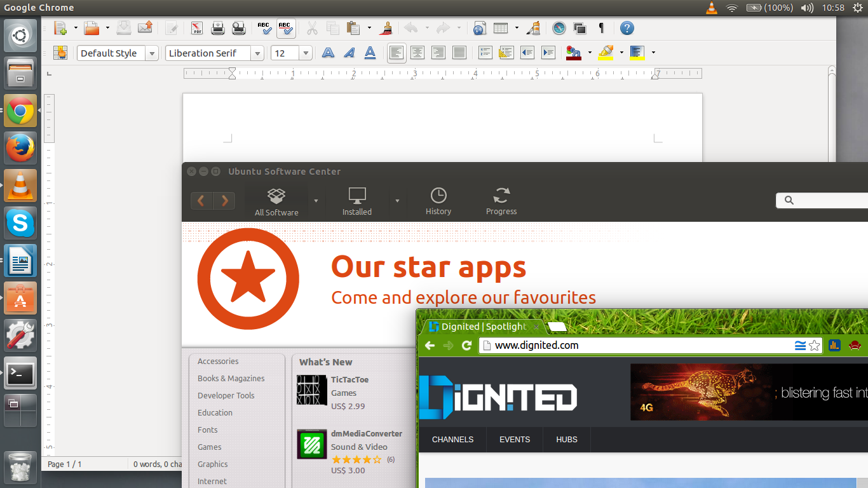This screenshot has width=868, height=488.
Task: Open Page Preview in Writer toolbar
Action: [239, 28]
